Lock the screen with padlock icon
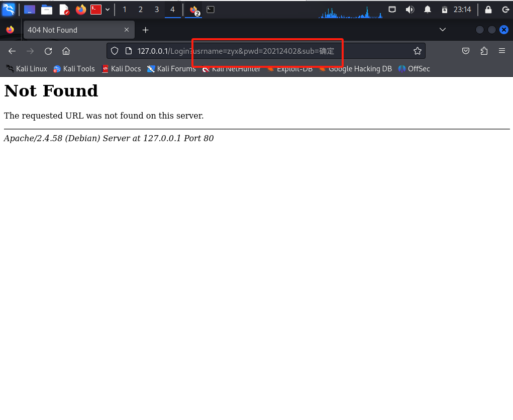Viewport: 513px width, 420px height. click(x=488, y=10)
